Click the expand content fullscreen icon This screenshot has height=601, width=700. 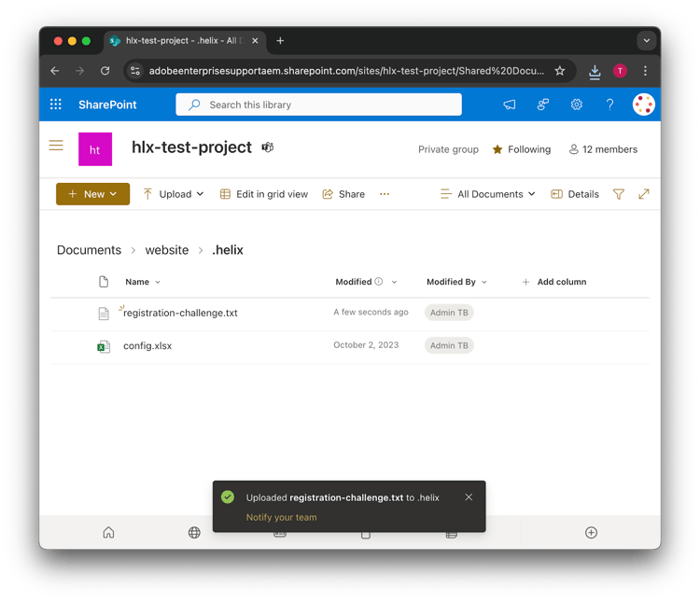click(643, 194)
